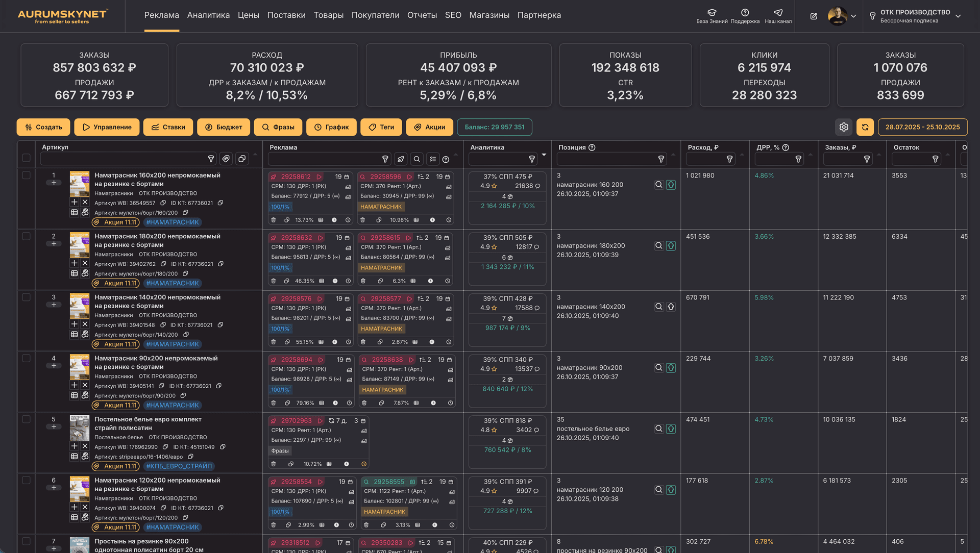The width and height of the screenshot is (980, 553).
Task: Click НАМАТРАСНИК orange tag in campaign 29258615
Action: pos(381,268)
